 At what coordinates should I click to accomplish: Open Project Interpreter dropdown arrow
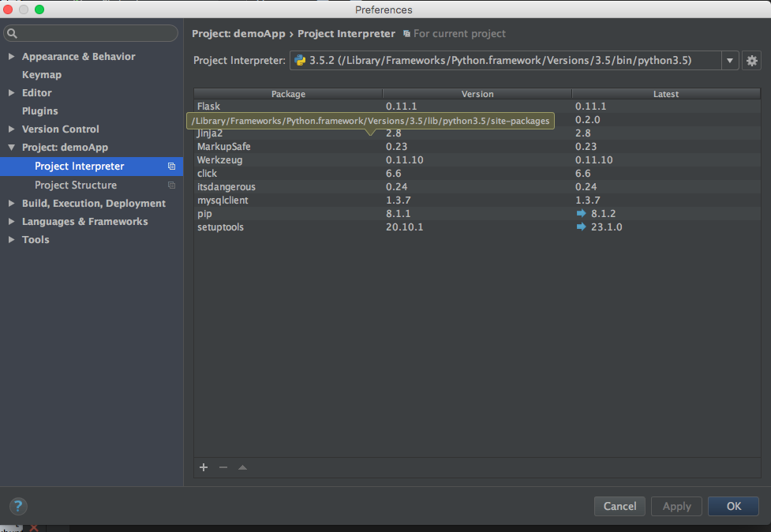coord(730,61)
